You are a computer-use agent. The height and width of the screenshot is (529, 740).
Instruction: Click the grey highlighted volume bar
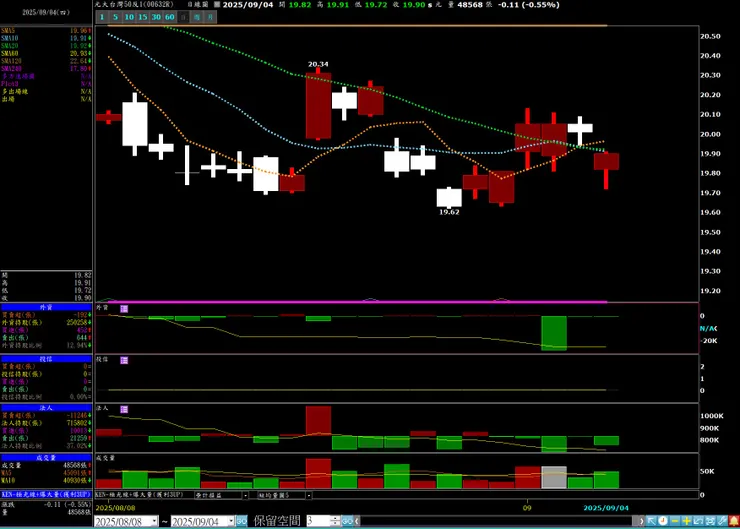pyautogui.click(x=554, y=477)
